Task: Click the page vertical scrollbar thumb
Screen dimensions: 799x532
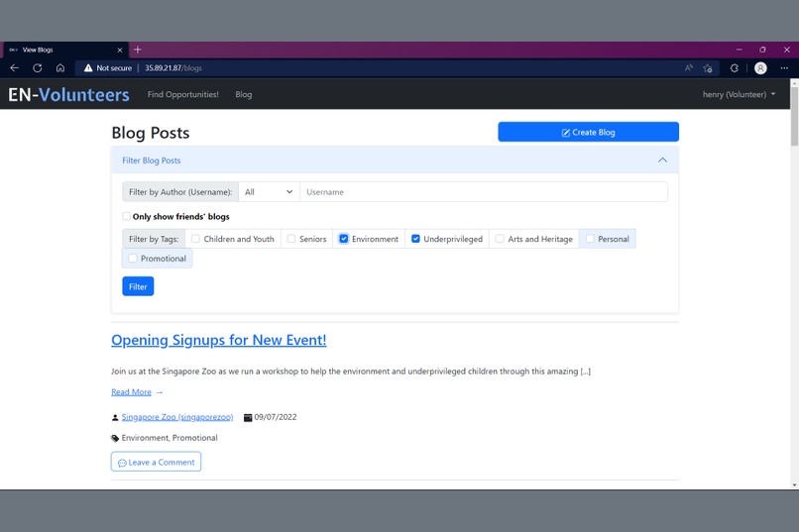Action: 794,117
